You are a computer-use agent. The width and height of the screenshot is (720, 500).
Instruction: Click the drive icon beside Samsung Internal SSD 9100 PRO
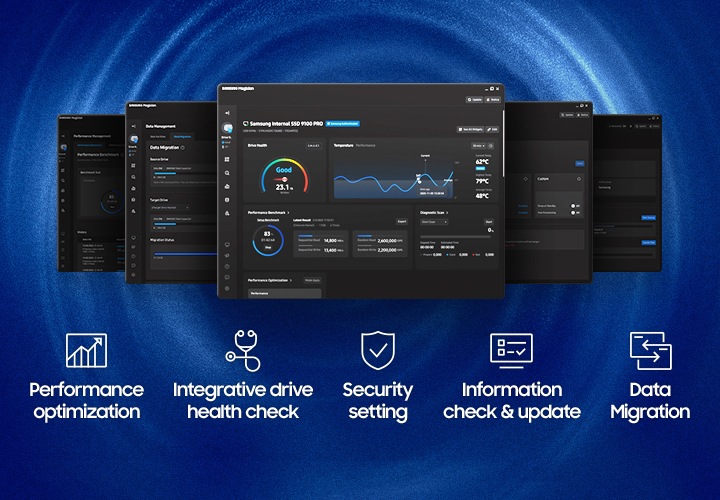coord(246,124)
